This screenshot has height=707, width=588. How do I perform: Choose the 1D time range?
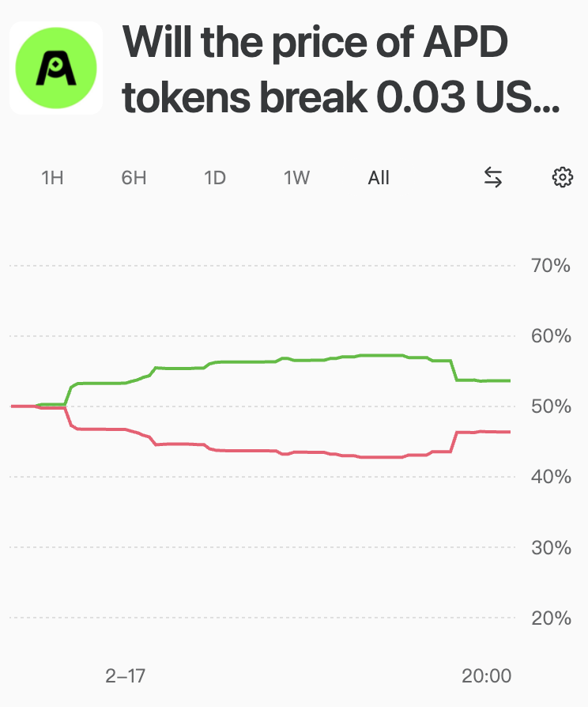pyautogui.click(x=215, y=178)
